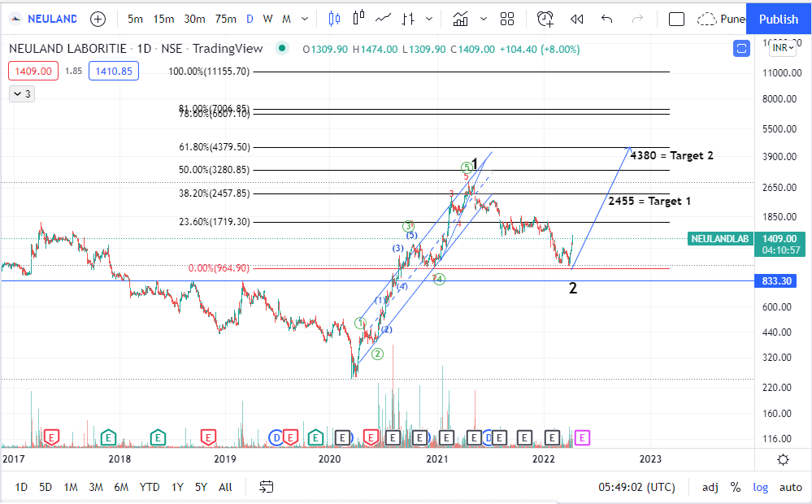Viewport: 812px width, 504px height.
Task: Expand the chart style dropdown chevron
Action: pos(429,20)
